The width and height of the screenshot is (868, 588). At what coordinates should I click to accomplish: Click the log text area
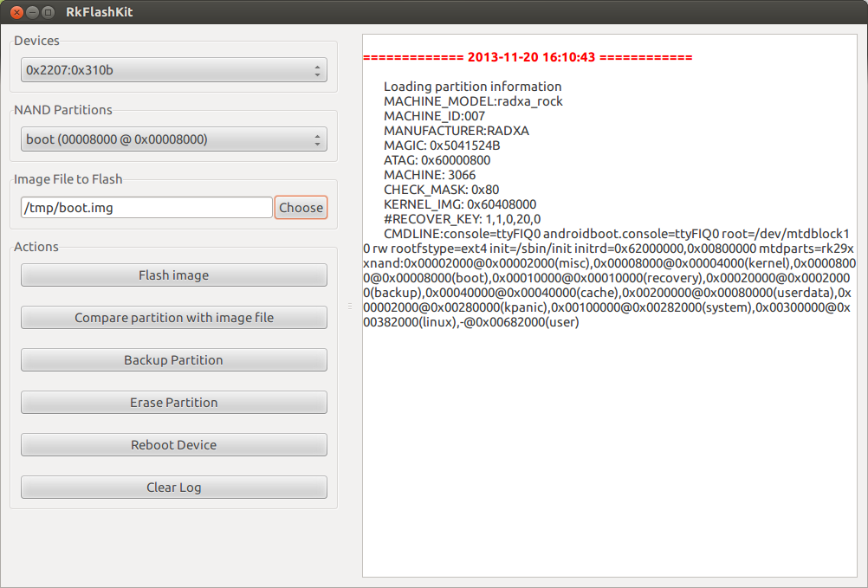[606, 433]
